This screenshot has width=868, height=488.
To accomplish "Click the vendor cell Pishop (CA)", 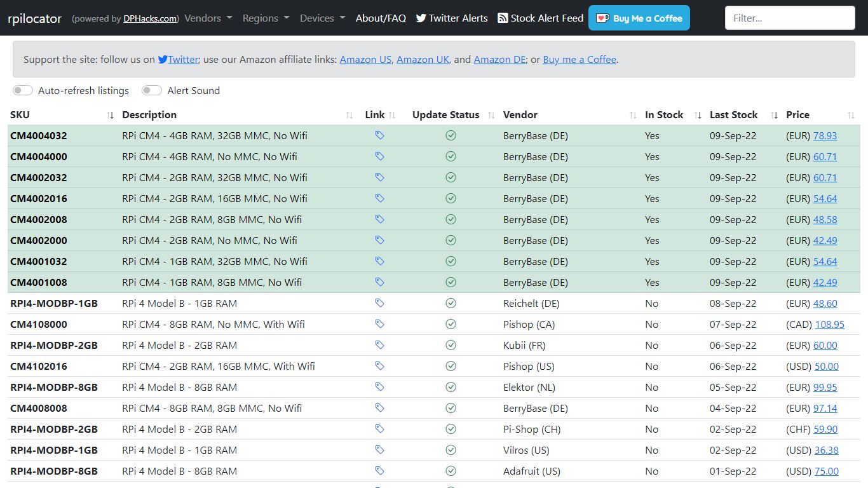I will click(x=529, y=324).
